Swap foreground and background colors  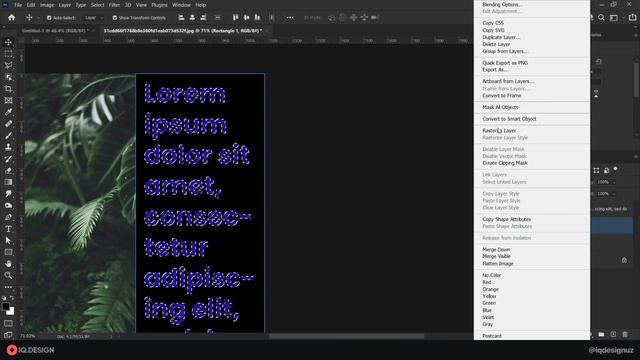point(12,298)
